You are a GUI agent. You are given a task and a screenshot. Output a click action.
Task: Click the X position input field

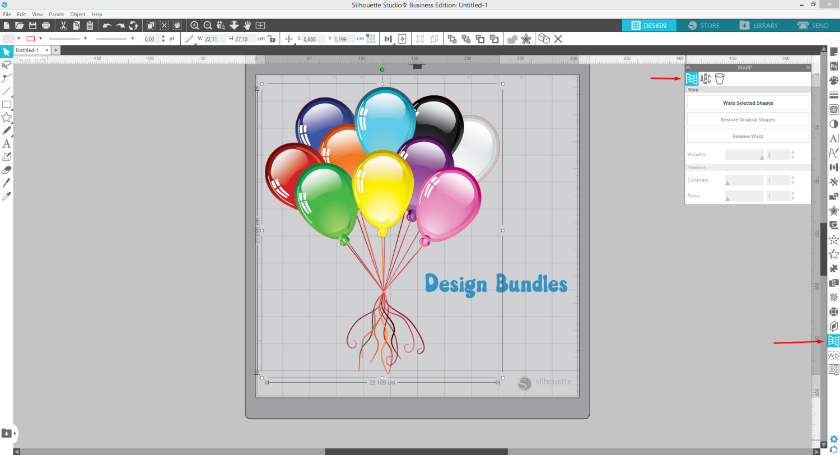311,39
